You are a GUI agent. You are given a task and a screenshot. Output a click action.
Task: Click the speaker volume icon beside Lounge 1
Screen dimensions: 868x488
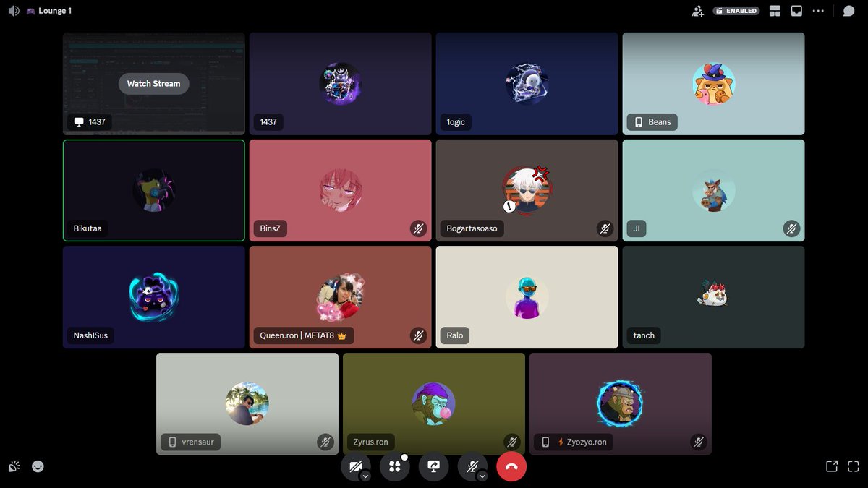(14, 11)
